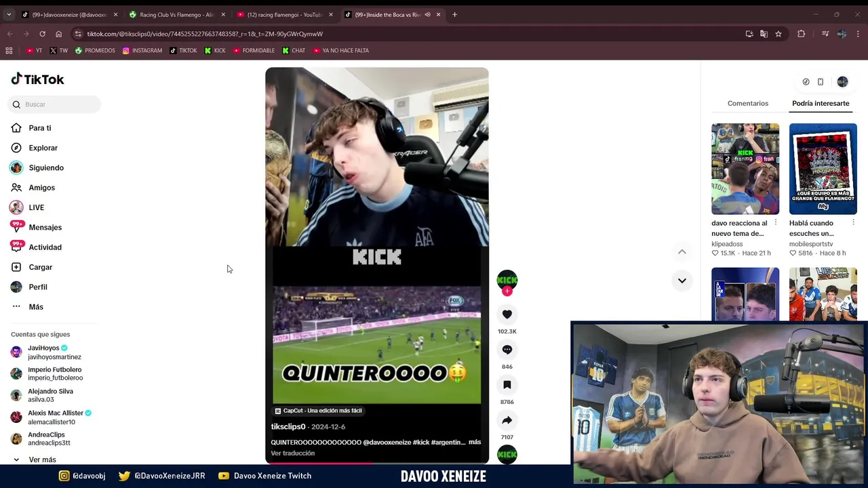Open a new browser tab
This screenshot has width=868, height=488.
click(x=454, y=14)
